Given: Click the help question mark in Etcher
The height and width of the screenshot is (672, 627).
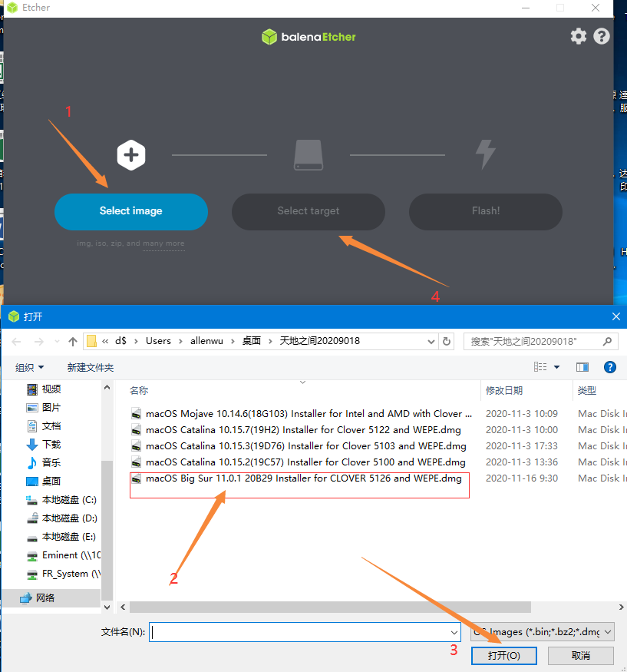Looking at the screenshot, I should [x=602, y=36].
